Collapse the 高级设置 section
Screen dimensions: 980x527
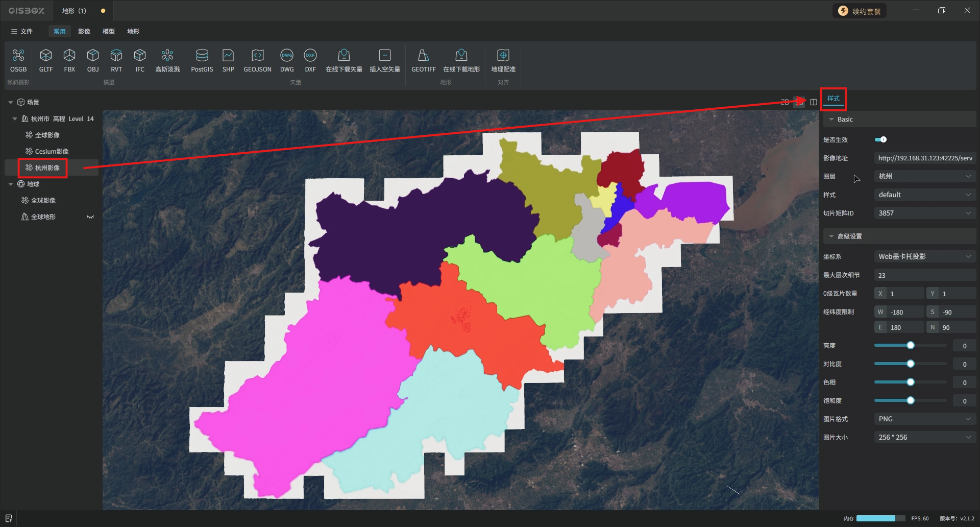[831, 236]
